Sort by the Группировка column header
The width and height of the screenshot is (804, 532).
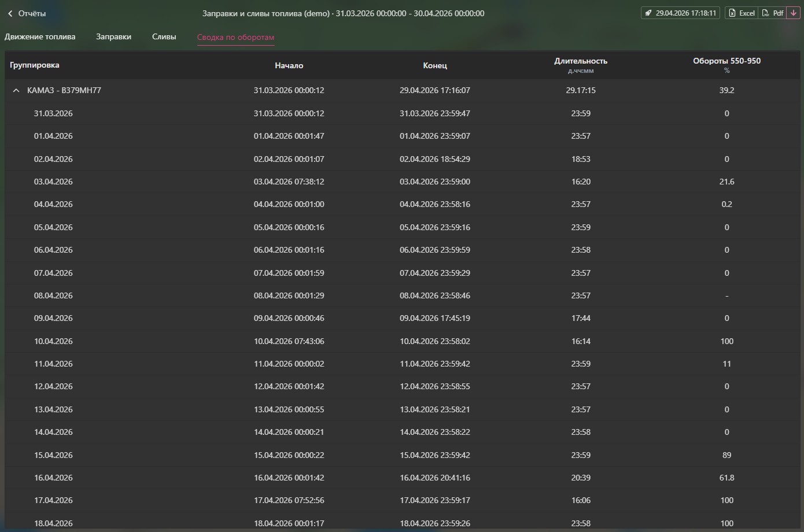35,65
